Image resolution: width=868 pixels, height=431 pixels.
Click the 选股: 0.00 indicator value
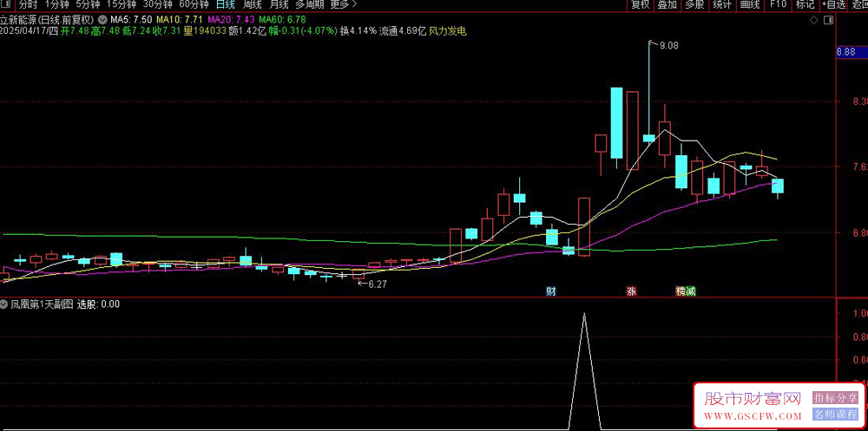99,304
